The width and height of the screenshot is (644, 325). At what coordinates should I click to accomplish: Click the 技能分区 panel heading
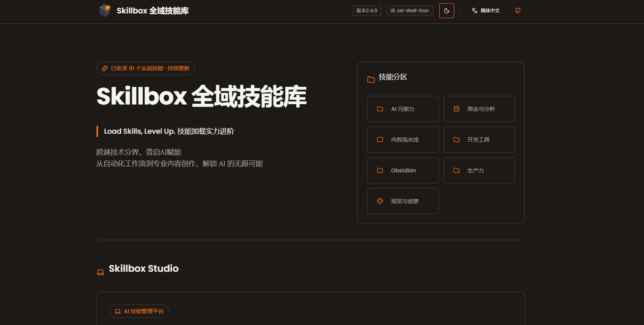[393, 77]
